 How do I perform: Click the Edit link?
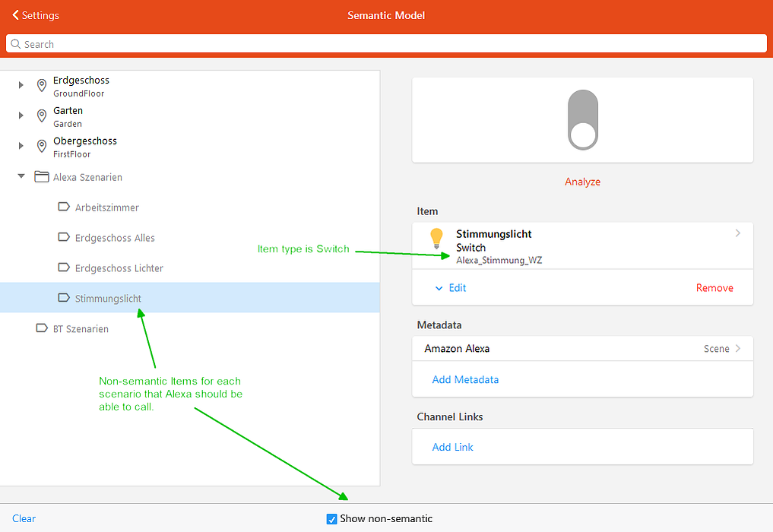457,288
